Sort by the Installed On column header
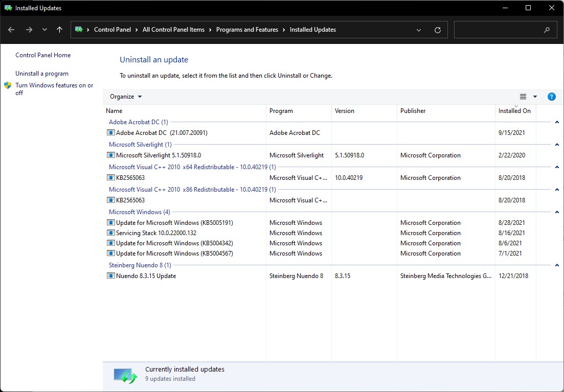Screen dimensions: 564x392 [516, 111]
